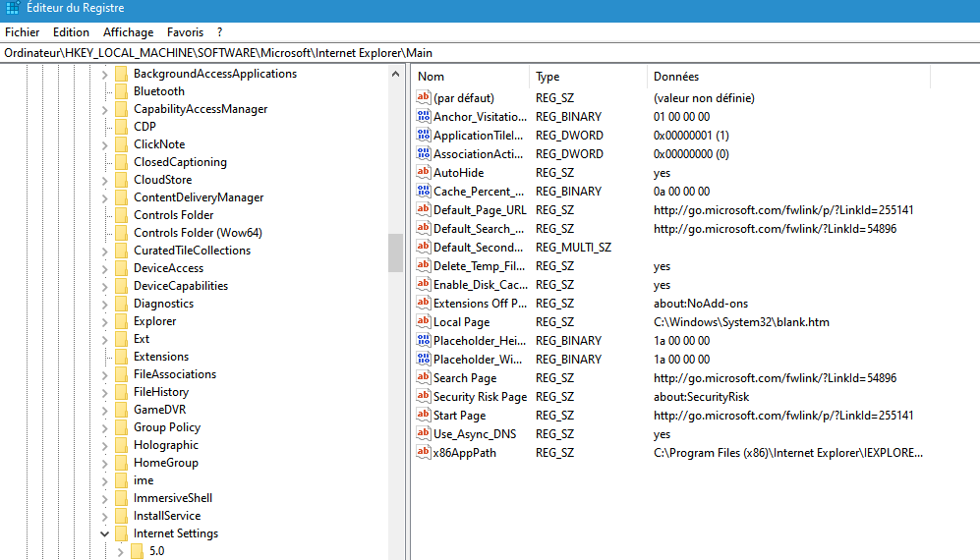Screen dimensions: 980x560
Task: Click the about:SecurityRisk data value
Action: point(701,396)
